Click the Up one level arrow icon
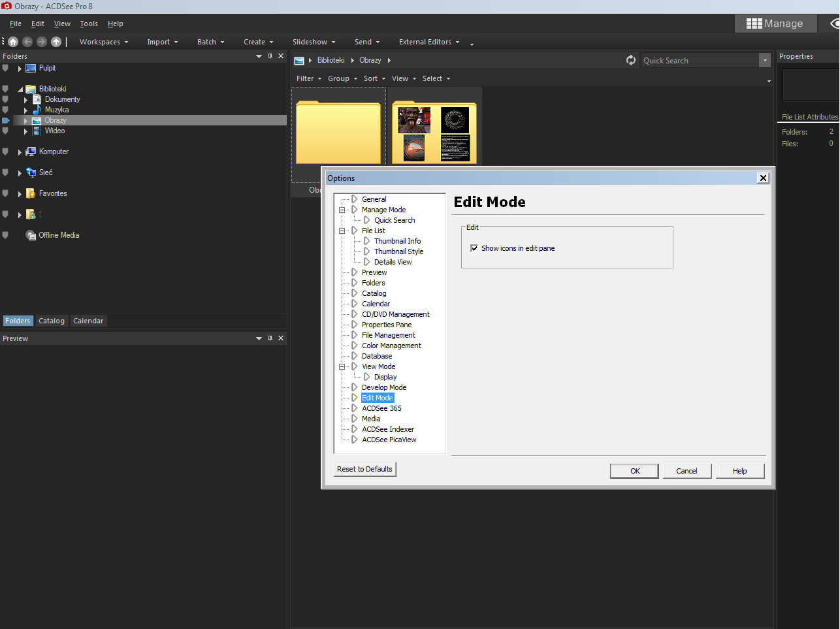This screenshot has width=840, height=629. click(x=56, y=42)
